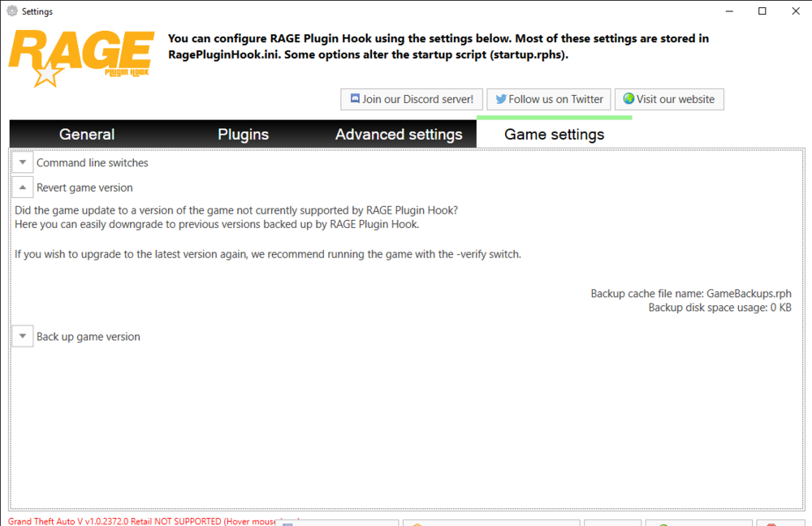Click Join our Discord server button

point(412,99)
